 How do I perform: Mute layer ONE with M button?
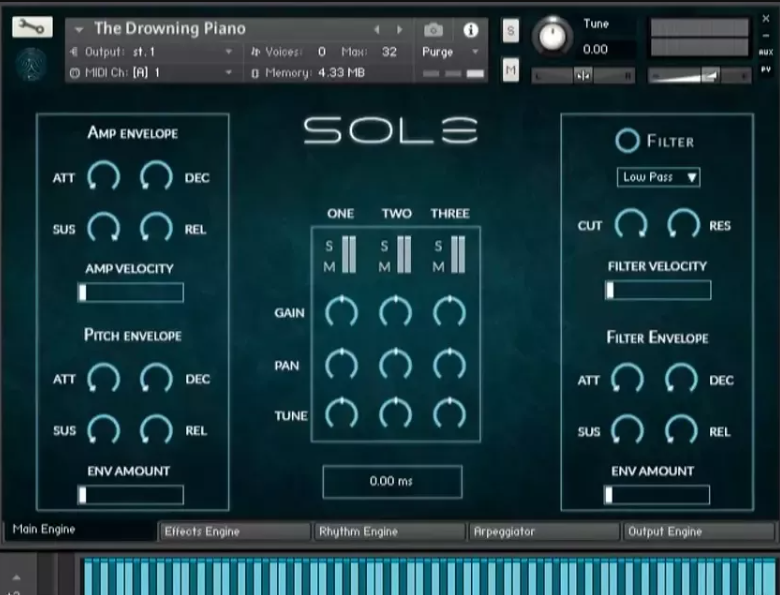pos(329,267)
